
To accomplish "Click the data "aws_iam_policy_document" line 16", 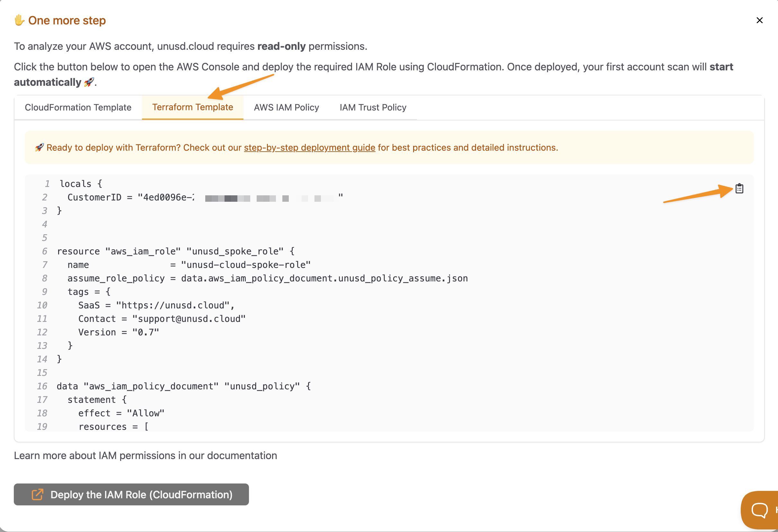I will coord(184,386).
